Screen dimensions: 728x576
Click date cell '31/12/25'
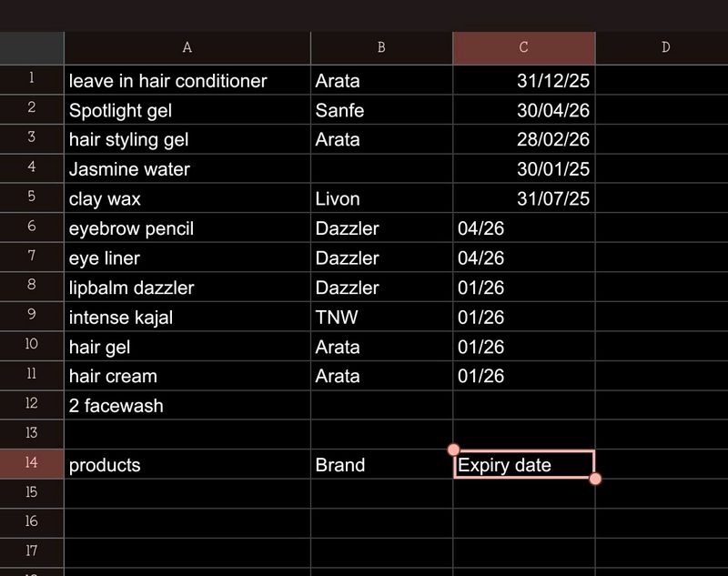pos(524,80)
